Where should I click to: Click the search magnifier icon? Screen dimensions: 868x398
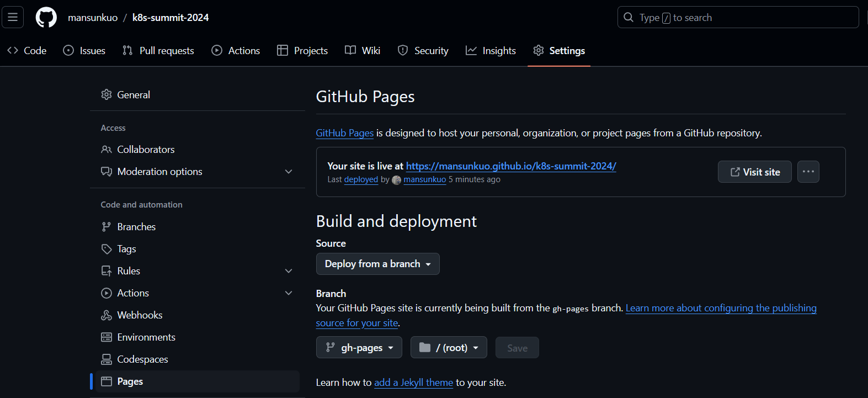(x=629, y=17)
